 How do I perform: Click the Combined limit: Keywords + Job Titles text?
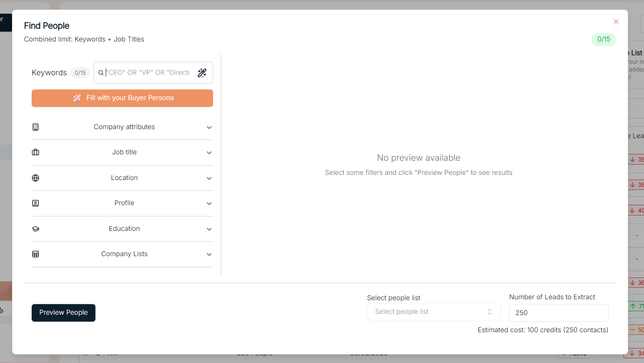pyautogui.click(x=84, y=39)
